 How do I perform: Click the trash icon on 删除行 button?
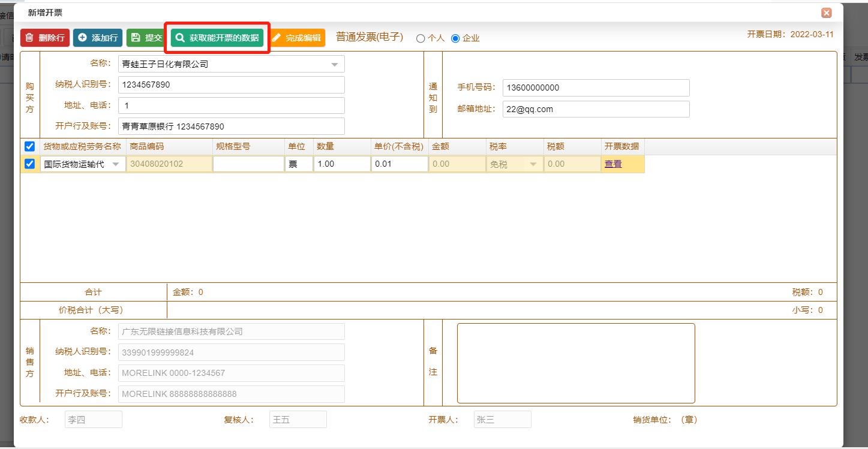(x=29, y=38)
